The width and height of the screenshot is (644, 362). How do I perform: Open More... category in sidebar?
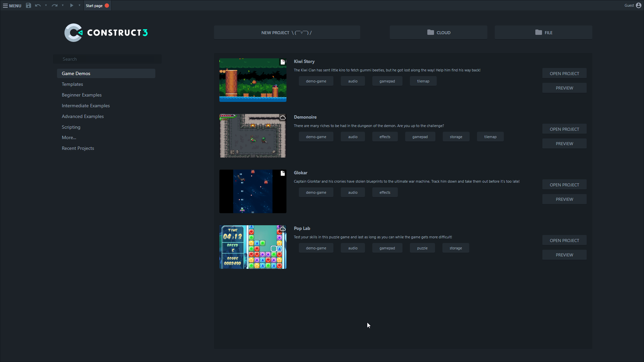tap(69, 137)
